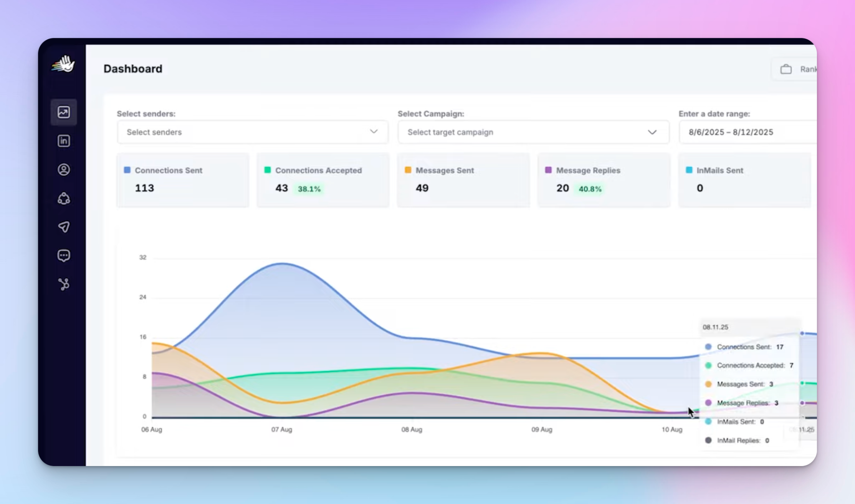
Task: Open the team group sidebar icon
Action: 64,199
